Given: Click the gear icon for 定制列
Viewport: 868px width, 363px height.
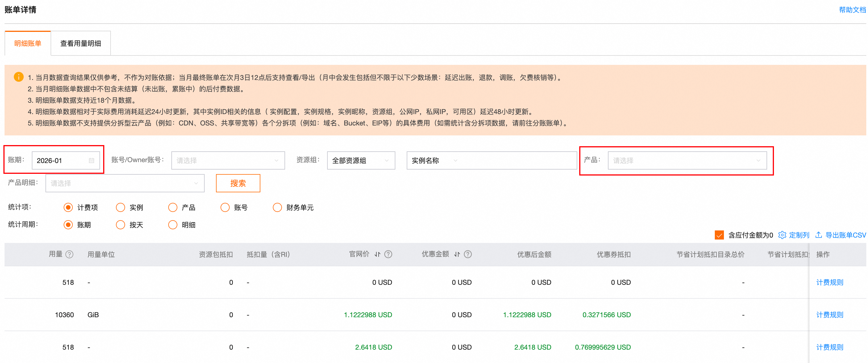Looking at the screenshot, I should click(x=782, y=235).
